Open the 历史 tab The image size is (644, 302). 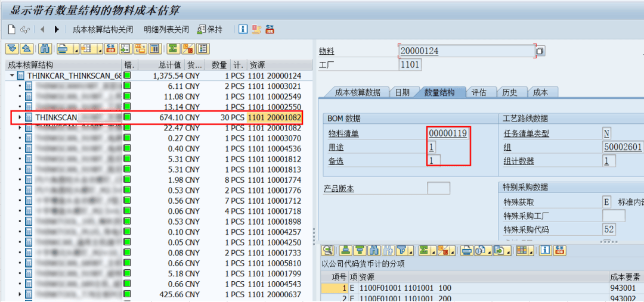509,92
